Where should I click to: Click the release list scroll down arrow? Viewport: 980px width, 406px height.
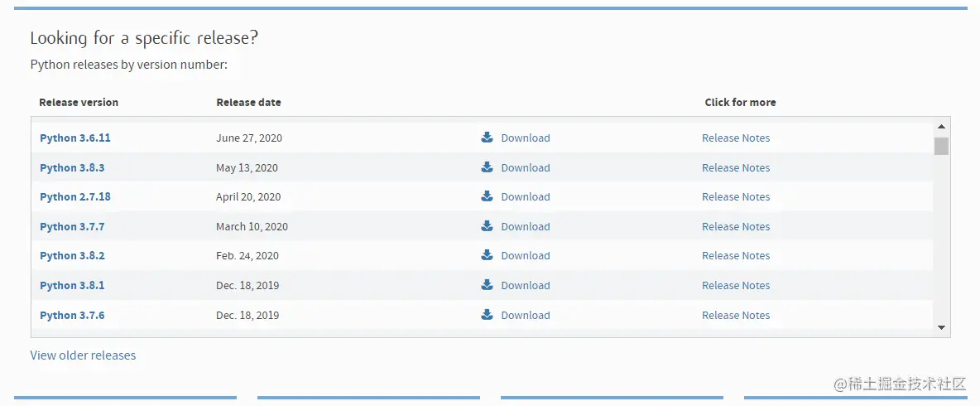point(941,327)
